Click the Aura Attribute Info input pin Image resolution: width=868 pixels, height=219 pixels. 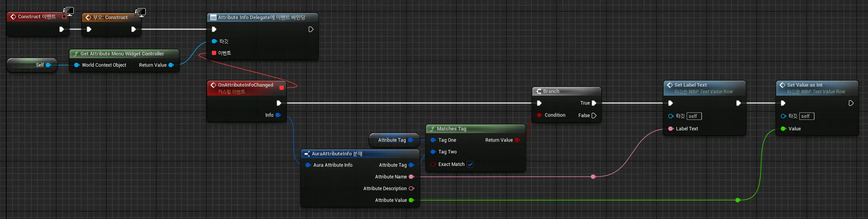point(308,165)
